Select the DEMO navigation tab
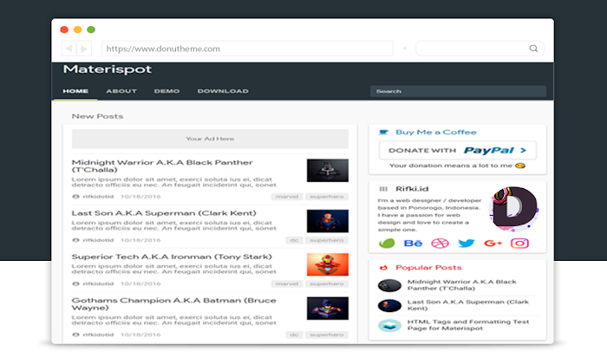 pos(166,91)
